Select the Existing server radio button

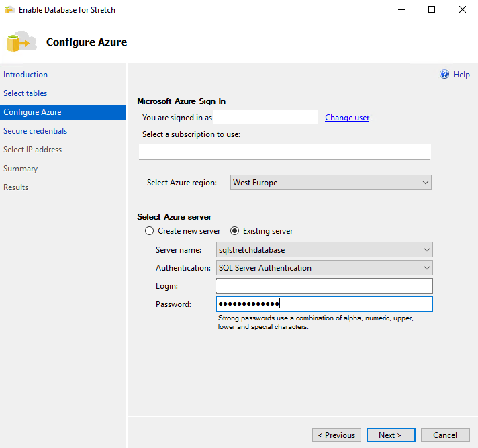click(x=235, y=231)
